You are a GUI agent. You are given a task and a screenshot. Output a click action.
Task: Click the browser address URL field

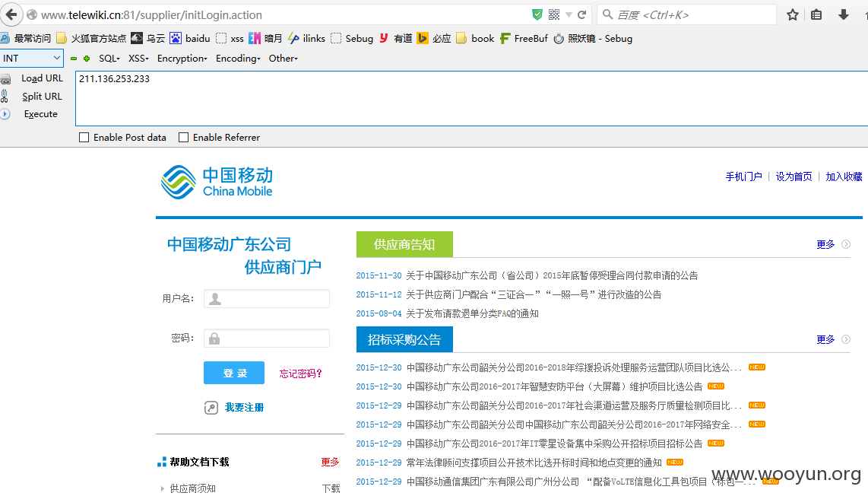pyautogui.click(x=282, y=15)
